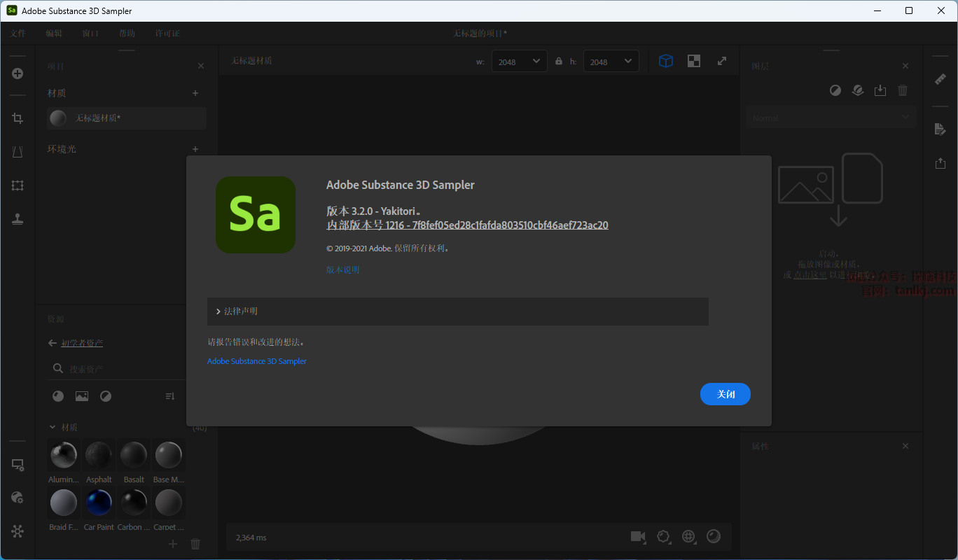Add a new material with 材质 plus
958x560 pixels.
(195, 93)
